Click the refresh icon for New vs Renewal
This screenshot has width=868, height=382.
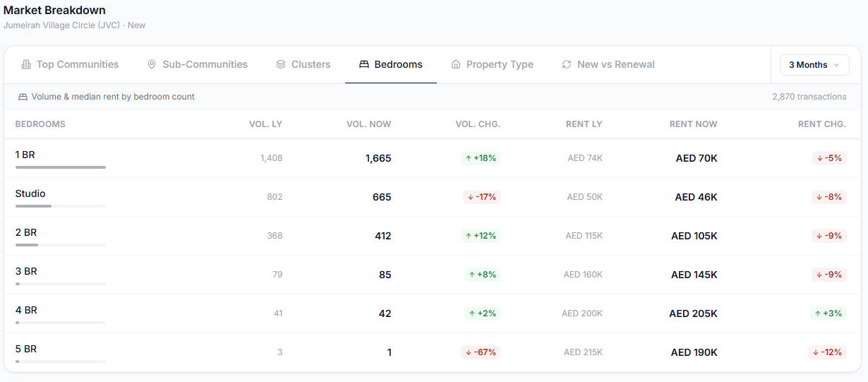566,64
